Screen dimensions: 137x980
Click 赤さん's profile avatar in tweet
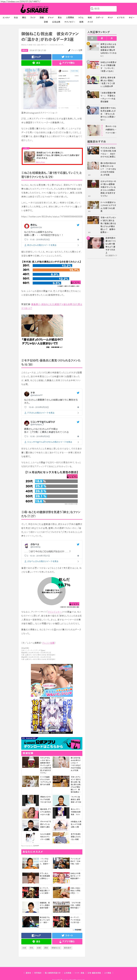27,226
